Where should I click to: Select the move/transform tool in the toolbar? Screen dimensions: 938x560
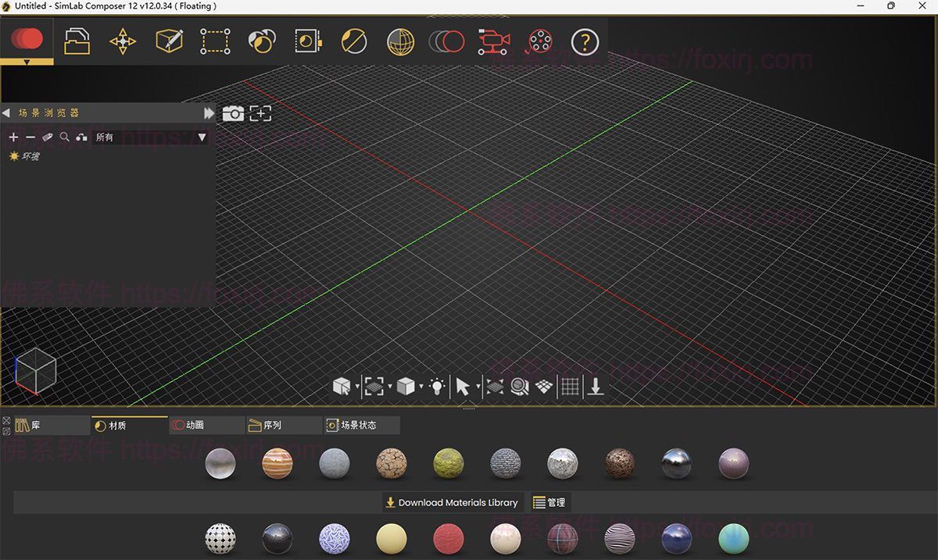pos(122,41)
